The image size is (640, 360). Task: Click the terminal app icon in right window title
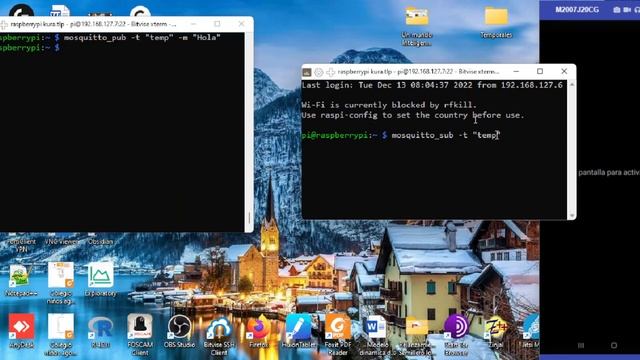point(307,72)
